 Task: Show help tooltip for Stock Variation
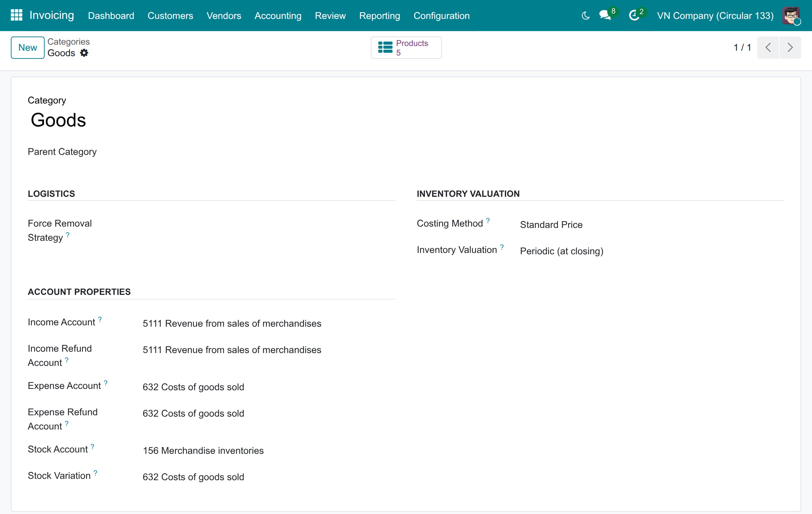pos(95,473)
